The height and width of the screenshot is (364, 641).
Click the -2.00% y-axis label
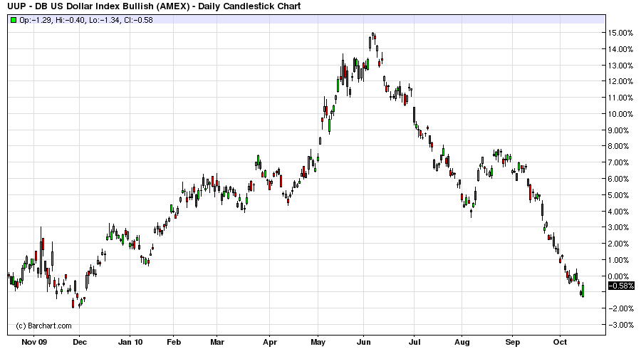coord(621,308)
